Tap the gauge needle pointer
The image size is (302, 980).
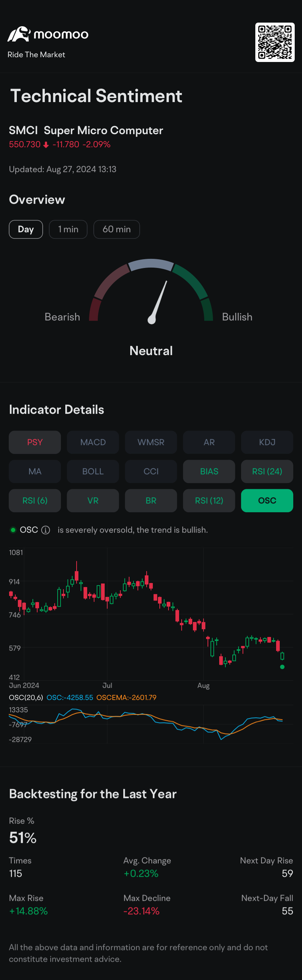pyautogui.click(x=158, y=303)
